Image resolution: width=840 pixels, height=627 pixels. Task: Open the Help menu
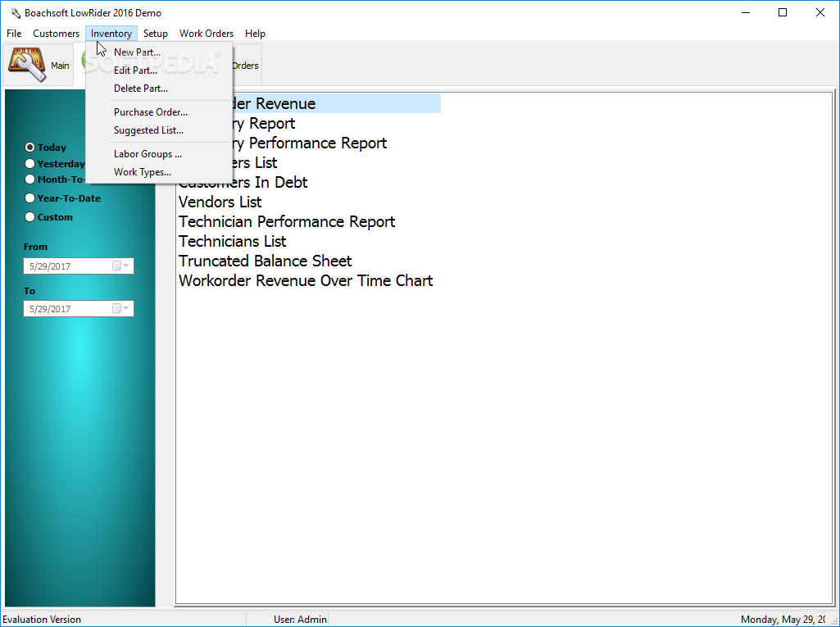(255, 34)
